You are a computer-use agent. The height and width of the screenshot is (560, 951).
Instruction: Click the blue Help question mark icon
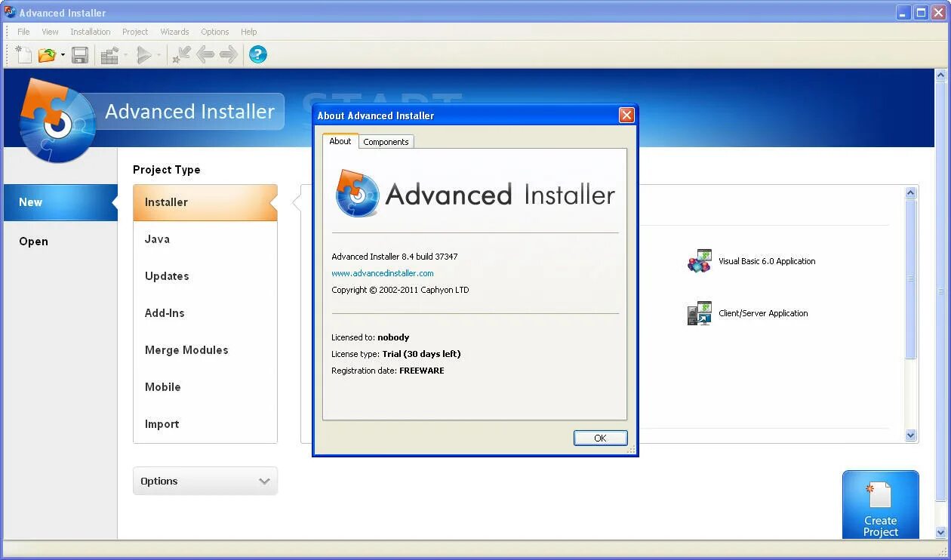coord(258,54)
